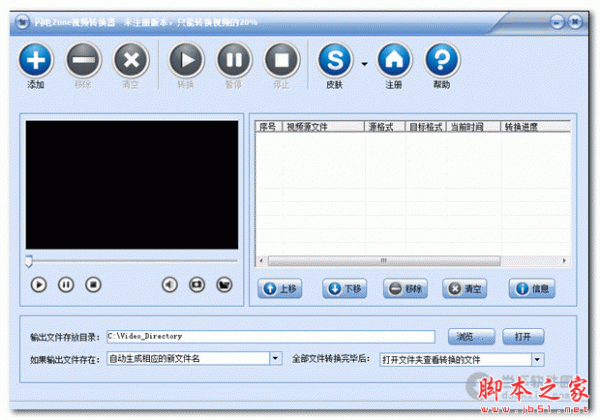Click the grey 移除 icon in the top toolbar
600x420 pixels.
click(83, 60)
